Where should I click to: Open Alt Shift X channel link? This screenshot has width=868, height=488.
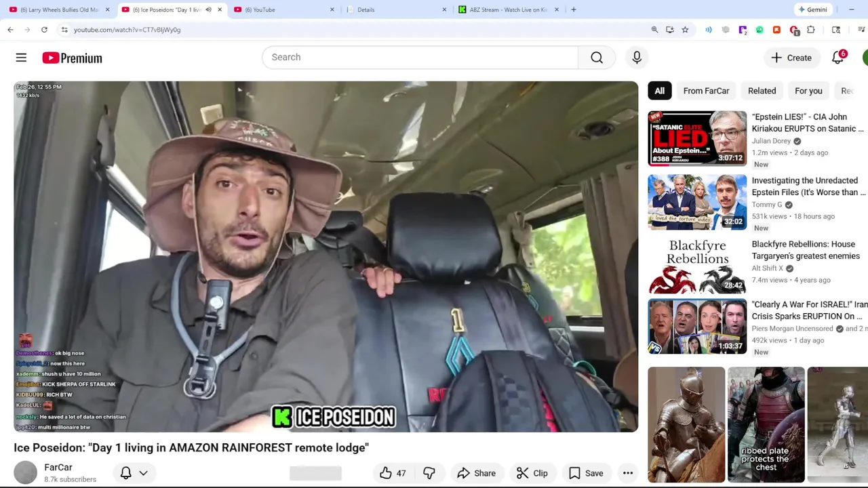coord(768,268)
